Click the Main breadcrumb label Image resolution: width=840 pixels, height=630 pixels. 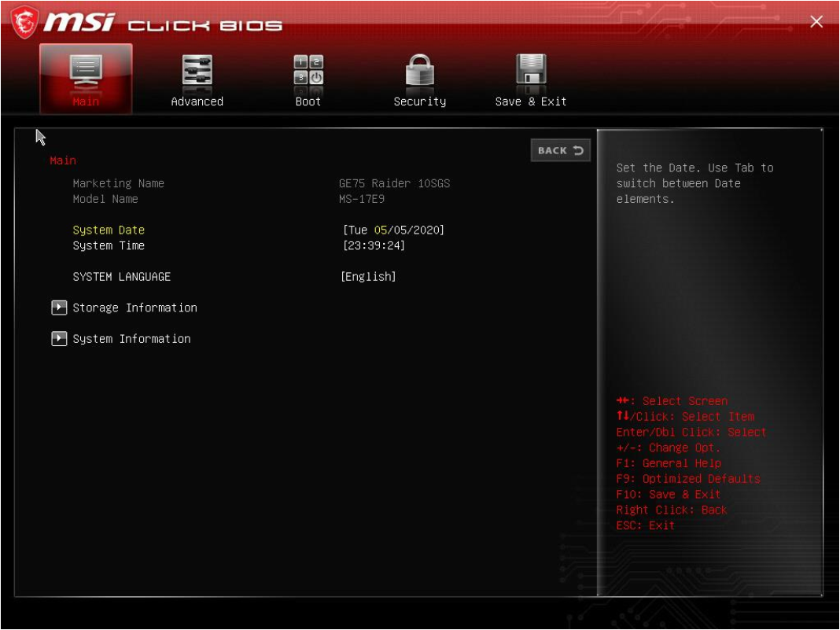pos(62,160)
